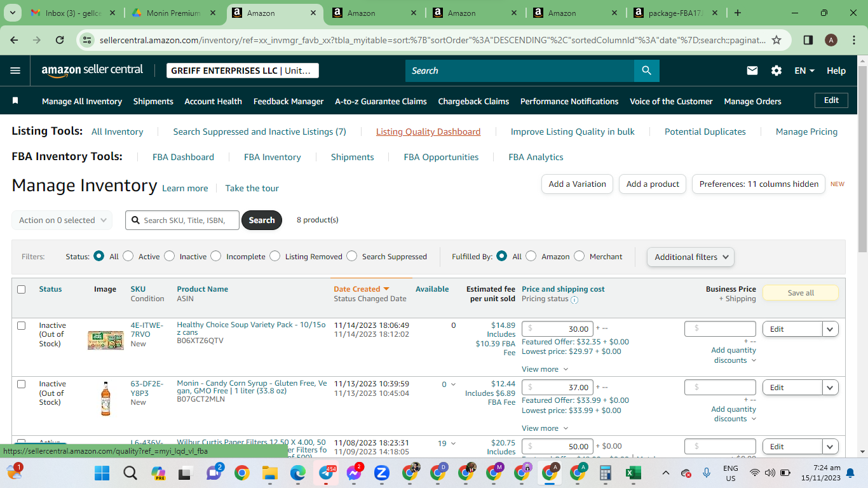Open Messenger from the taskbar

tap(355, 473)
